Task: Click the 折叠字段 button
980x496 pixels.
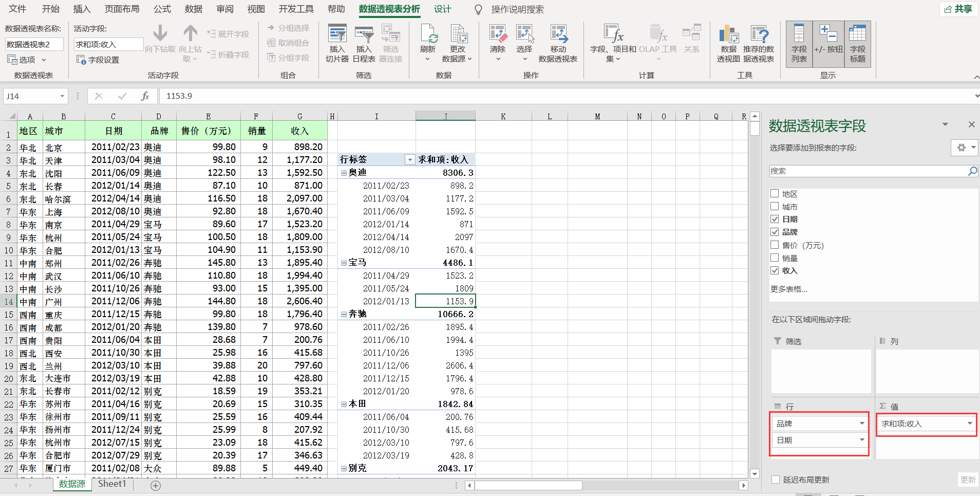Action: (x=228, y=54)
